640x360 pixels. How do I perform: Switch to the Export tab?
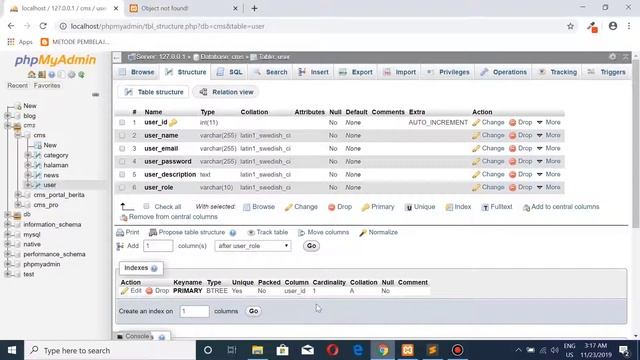356,72
